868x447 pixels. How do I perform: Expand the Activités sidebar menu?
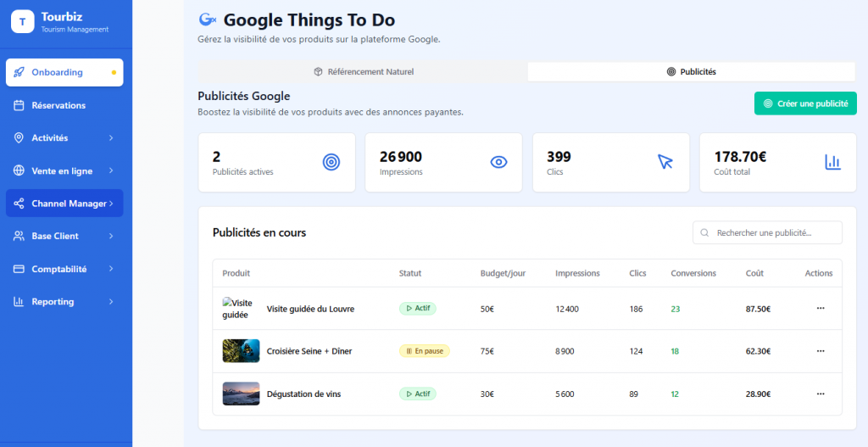tap(64, 137)
